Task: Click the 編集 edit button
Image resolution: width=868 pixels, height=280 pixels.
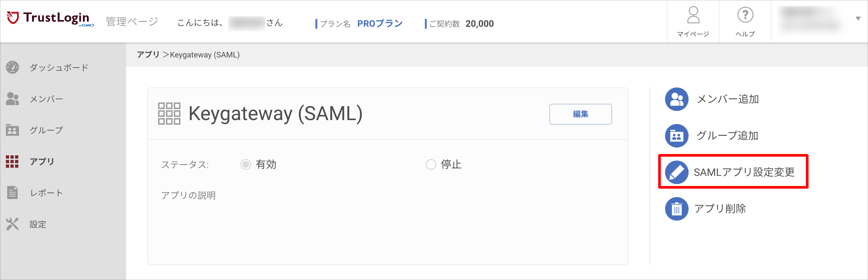Action: pyautogui.click(x=580, y=114)
